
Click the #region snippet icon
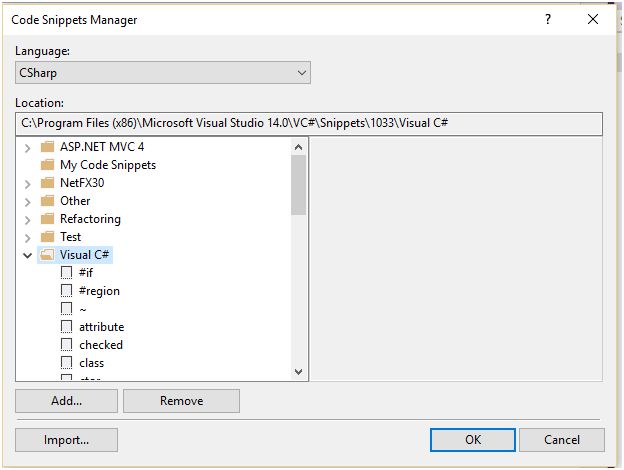66,291
